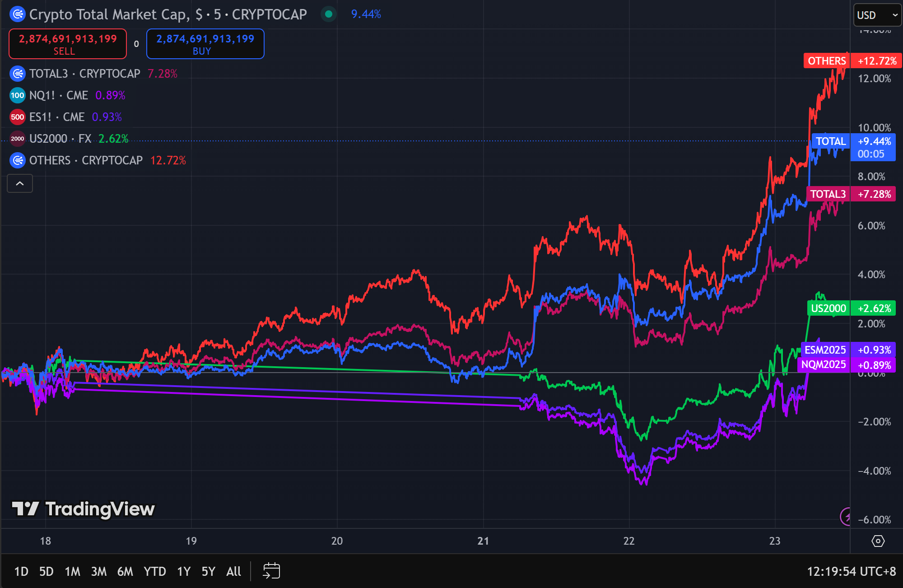903x588 pixels.
Task: Select the 1D time range
Action: (21, 571)
